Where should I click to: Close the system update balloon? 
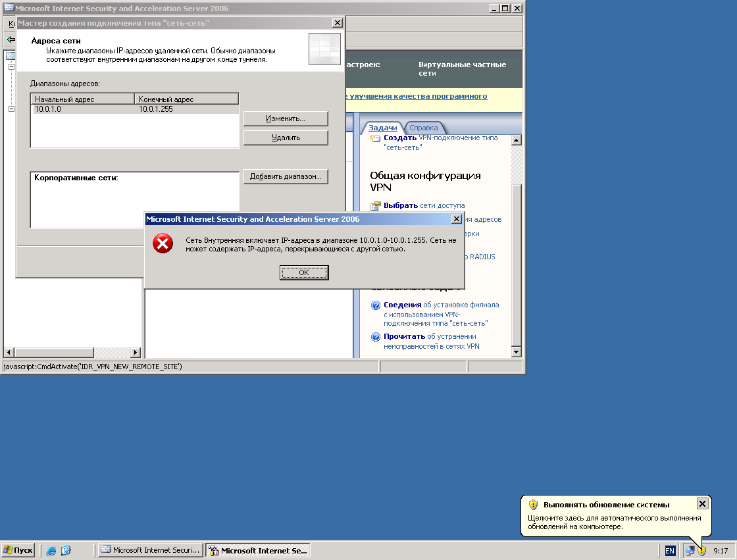point(702,503)
